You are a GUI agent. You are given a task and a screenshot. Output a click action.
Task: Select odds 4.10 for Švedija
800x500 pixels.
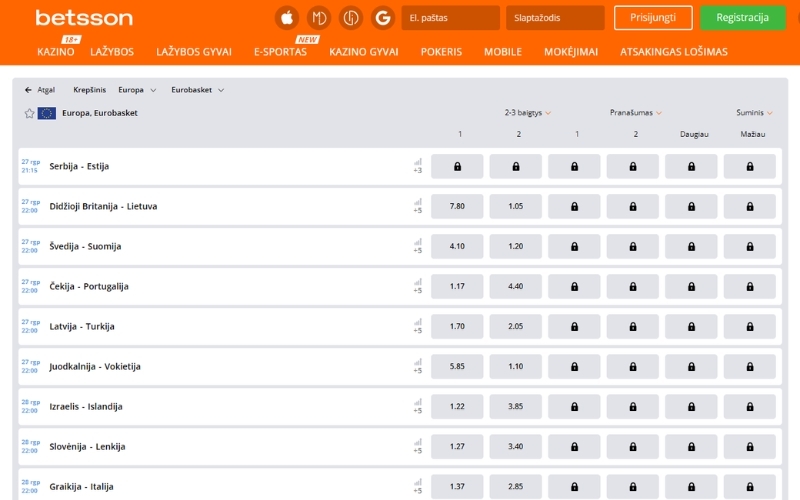point(457,246)
